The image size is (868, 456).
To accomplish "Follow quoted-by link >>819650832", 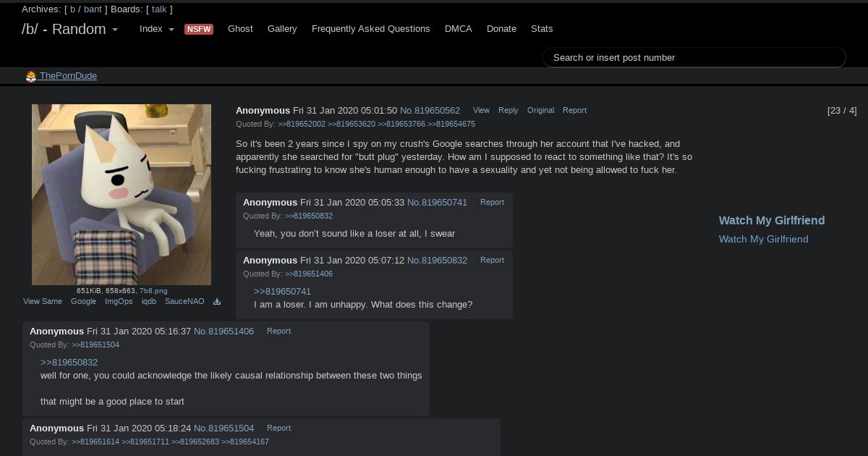I will tap(309, 216).
